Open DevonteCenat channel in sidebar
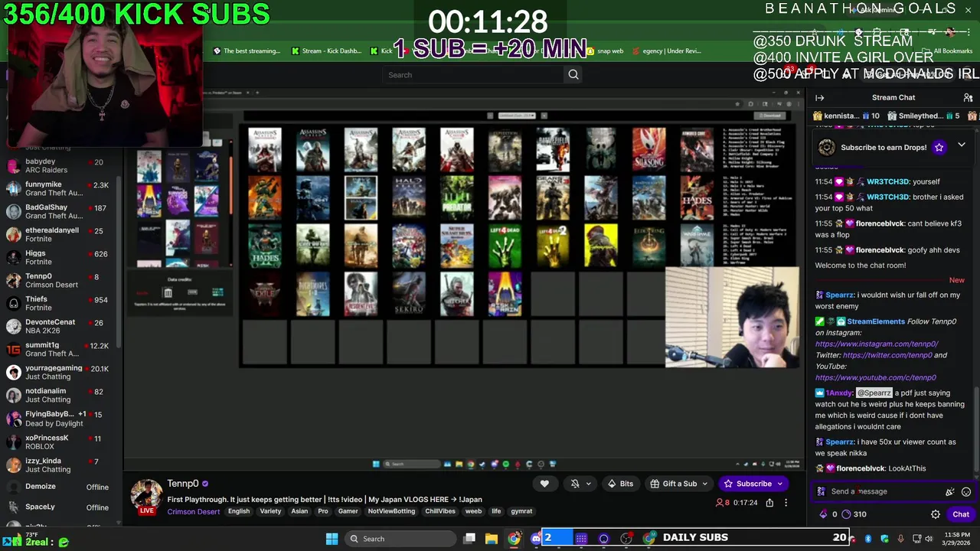The width and height of the screenshot is (980, 551). [60, 327]
